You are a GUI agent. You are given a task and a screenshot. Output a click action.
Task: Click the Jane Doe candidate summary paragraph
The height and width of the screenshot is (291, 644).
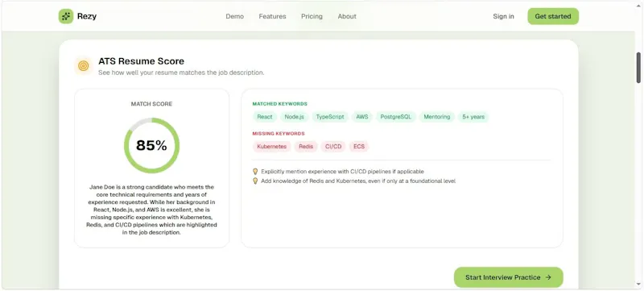(151, 210)
